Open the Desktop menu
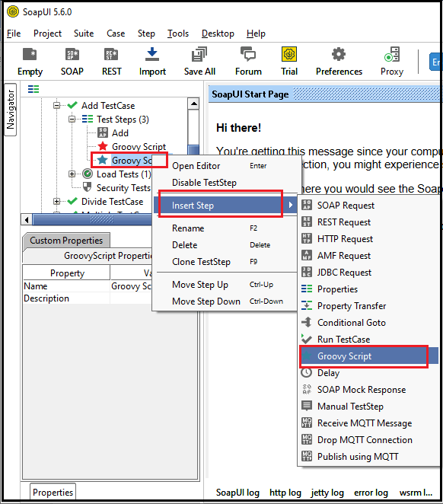443x504 pixels. 218,33
